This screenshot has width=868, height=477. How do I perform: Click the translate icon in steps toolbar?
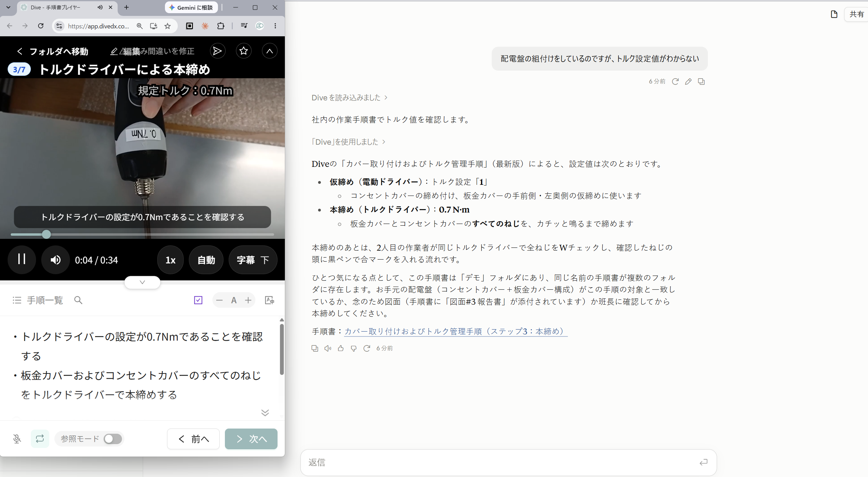270,300
